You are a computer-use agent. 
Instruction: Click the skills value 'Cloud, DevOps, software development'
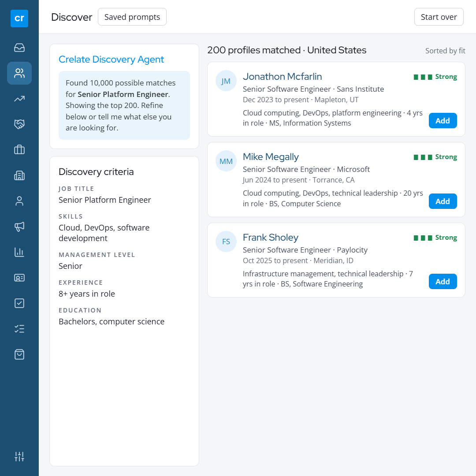pos(104,233)
